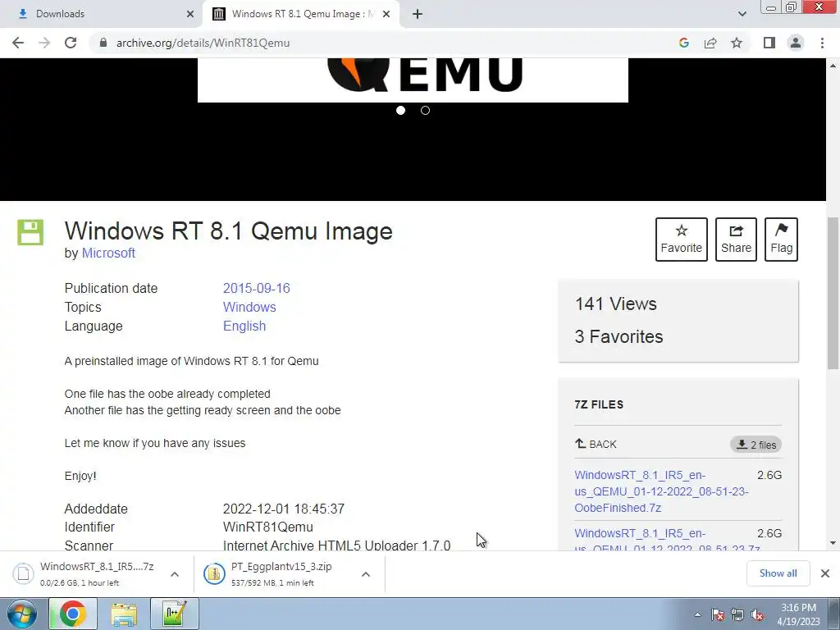This screenshot has width=840, height=630.
Task: Click the '2022-12-01 18:45:37' addeddate value
Action: tap(283, 509)
